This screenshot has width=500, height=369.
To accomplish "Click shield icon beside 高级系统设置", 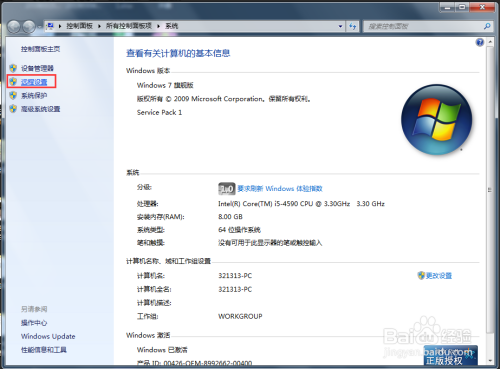I will (x=13, y=109).
